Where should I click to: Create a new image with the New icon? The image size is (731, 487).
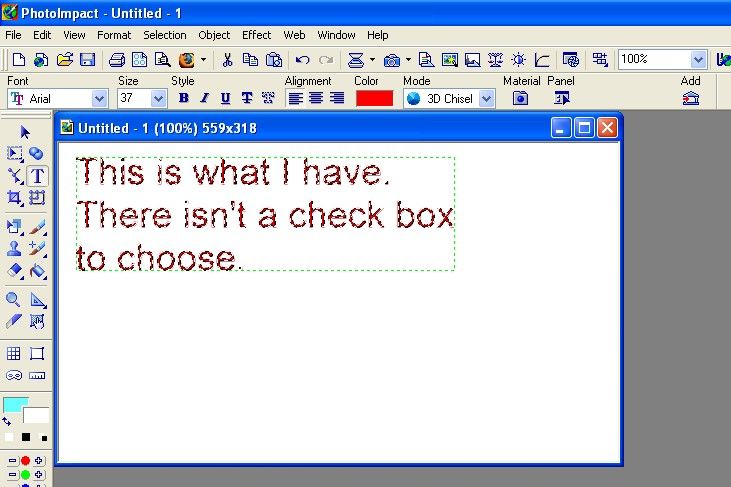[19, 60]
